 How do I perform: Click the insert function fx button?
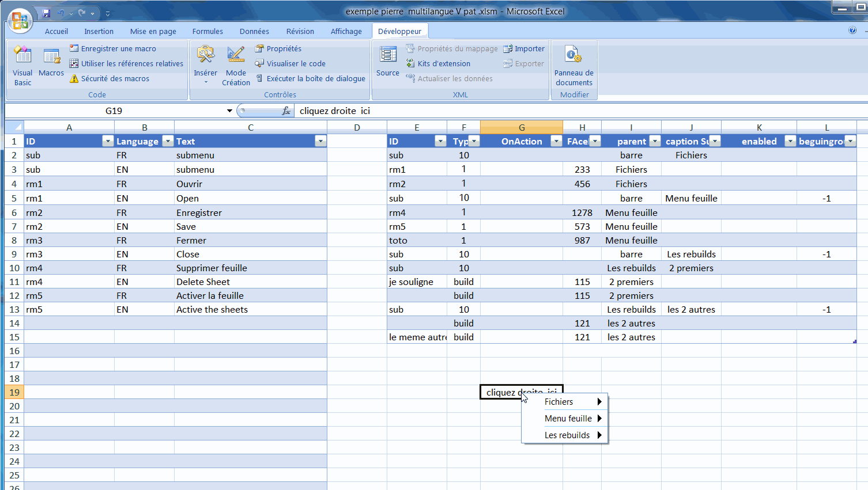click(286, 111)
